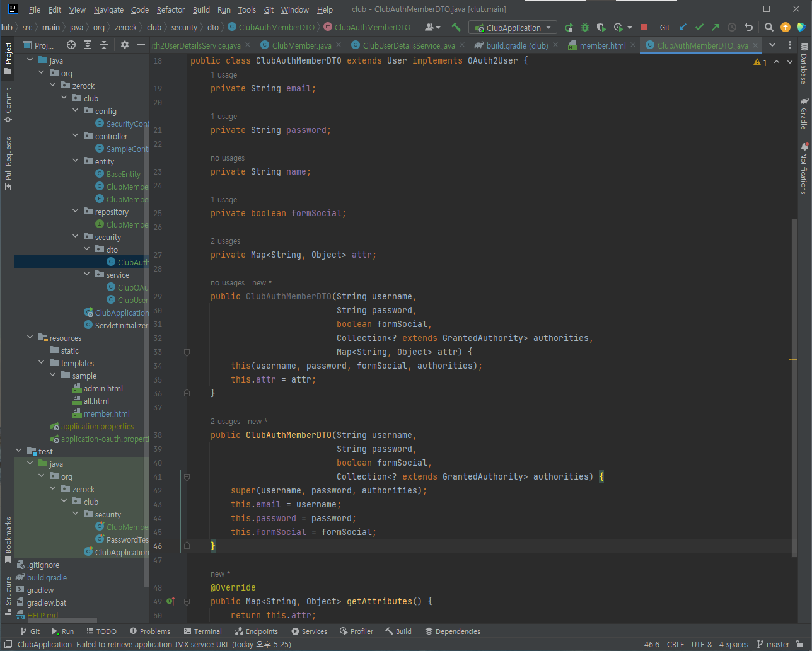Open the ClubApplication run configuration dropdown
Viewport: 812px width, 651px height.
tap(513, 28)
